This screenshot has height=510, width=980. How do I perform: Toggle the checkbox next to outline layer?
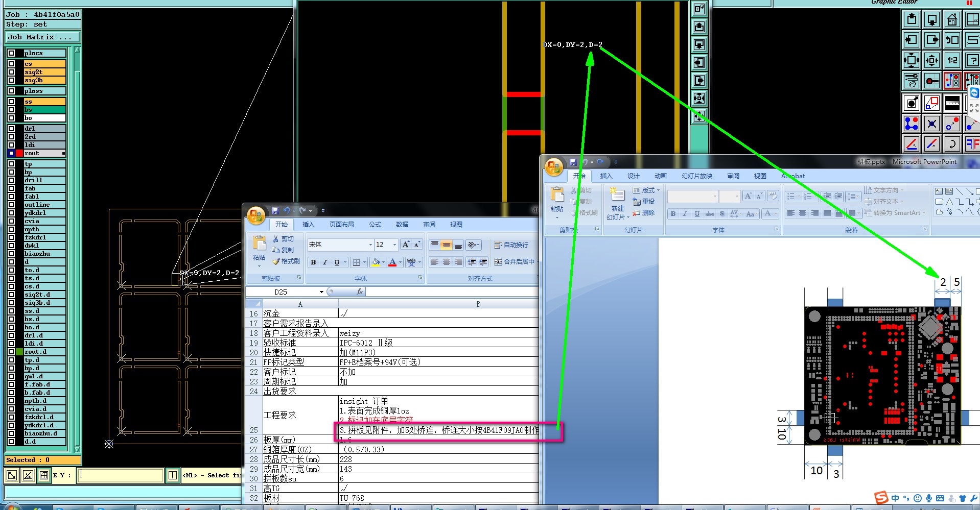pyautogui.click(x=11, y=205)
